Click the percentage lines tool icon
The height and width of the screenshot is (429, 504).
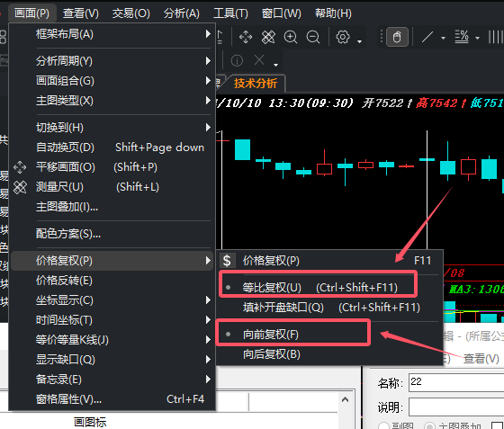pyautogui.click(x=462, y=37)
